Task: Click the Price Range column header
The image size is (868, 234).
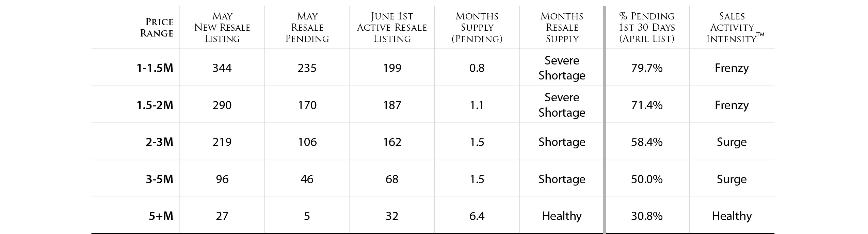Action: point(157,27)
